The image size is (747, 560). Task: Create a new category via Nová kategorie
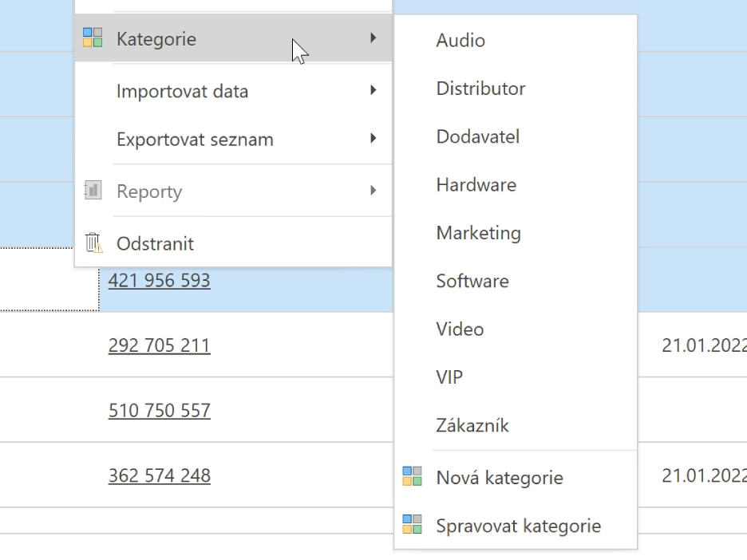click(x=516, y=477)
